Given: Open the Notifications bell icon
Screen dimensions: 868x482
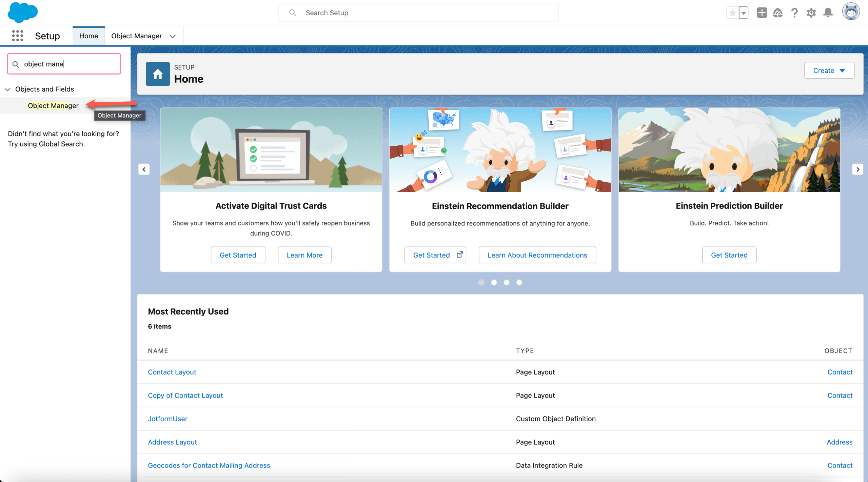Looking at the screenshot, I should click(828, 13).
